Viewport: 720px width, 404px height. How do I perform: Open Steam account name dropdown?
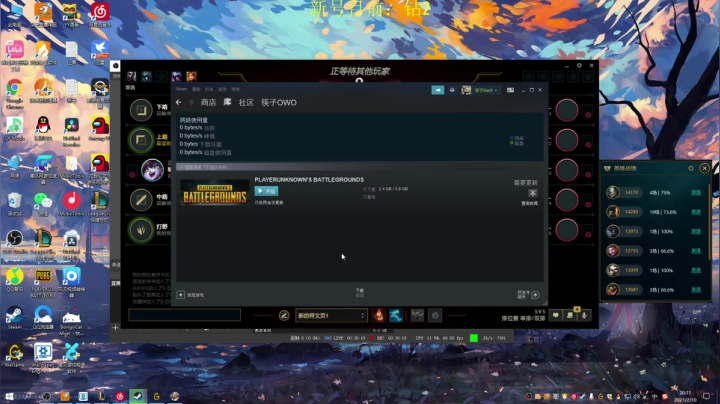tap(486, 90)
